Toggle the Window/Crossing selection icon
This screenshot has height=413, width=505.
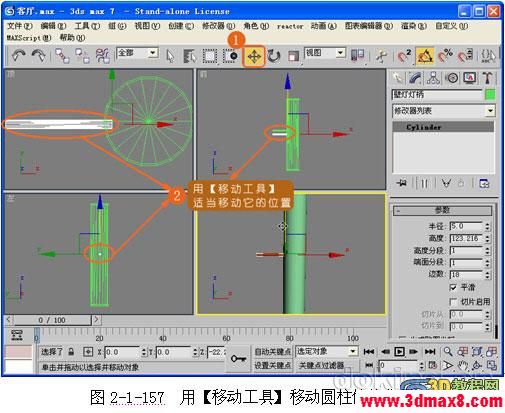(x=230, y=56)
